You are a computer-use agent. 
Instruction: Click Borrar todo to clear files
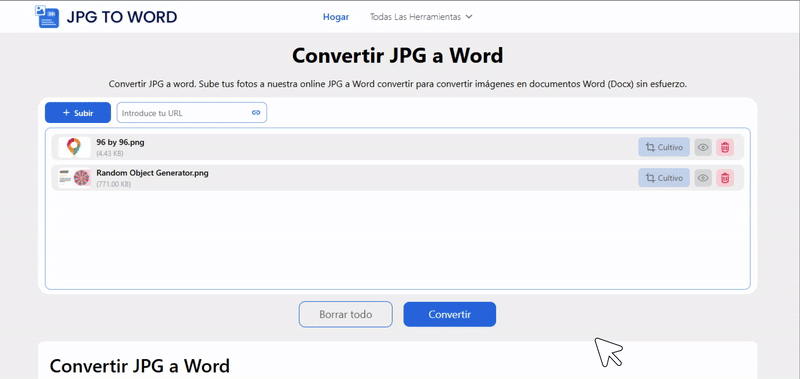(x=345, y=314)
